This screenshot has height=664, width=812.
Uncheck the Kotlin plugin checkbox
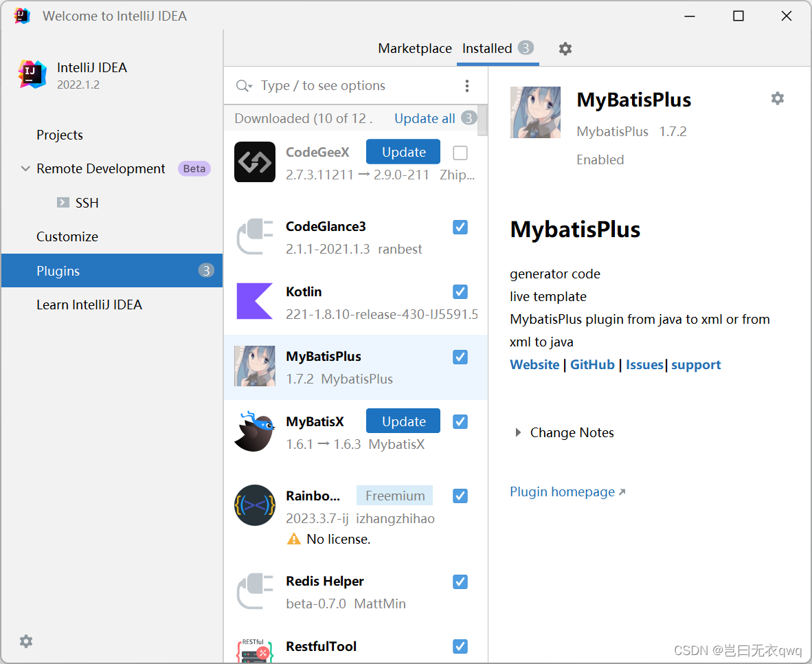pyautogui.click(x=460, y=291)
